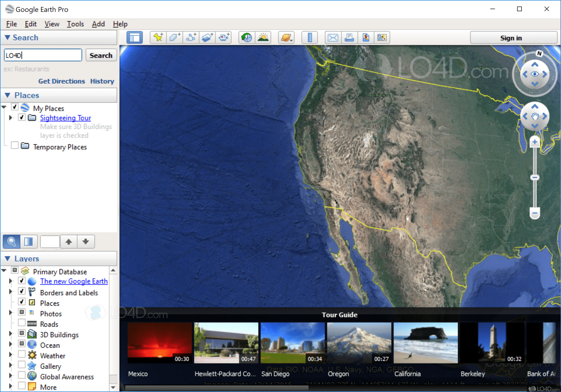
Task: Email the current view
Action: coord(333,37)
